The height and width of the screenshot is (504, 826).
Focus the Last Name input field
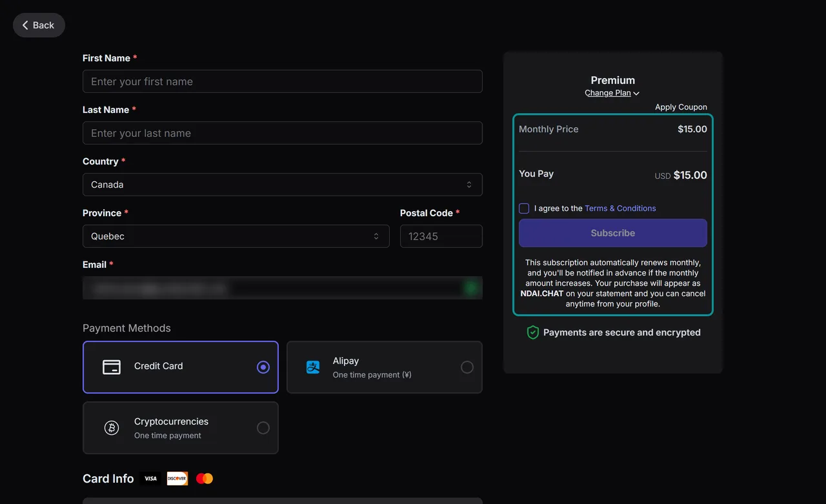(283, 133)
